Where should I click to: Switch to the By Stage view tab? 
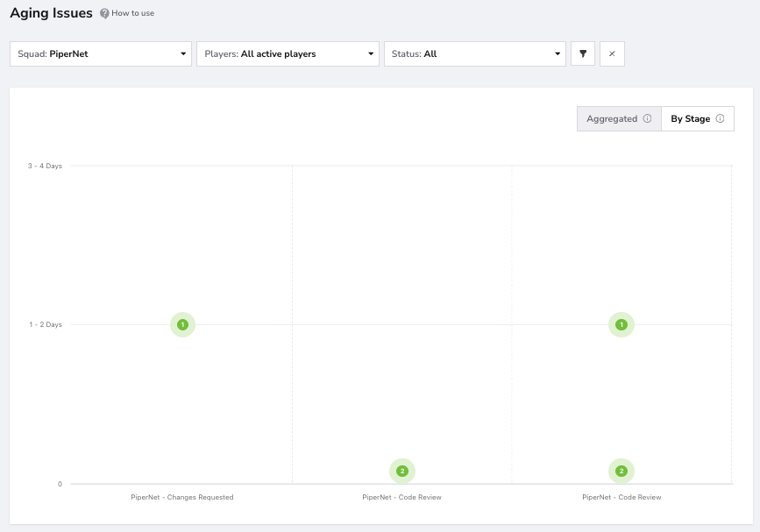click(698, 118)
